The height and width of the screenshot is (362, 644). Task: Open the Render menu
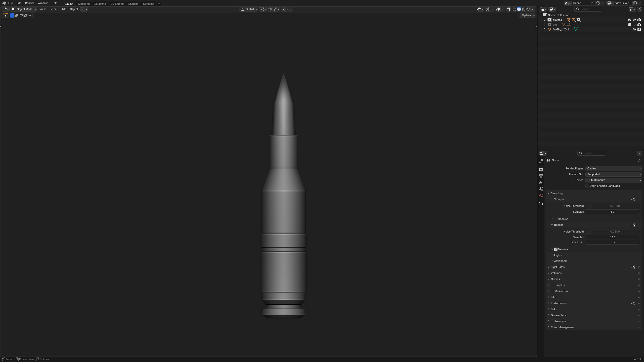tap(29, 3)
